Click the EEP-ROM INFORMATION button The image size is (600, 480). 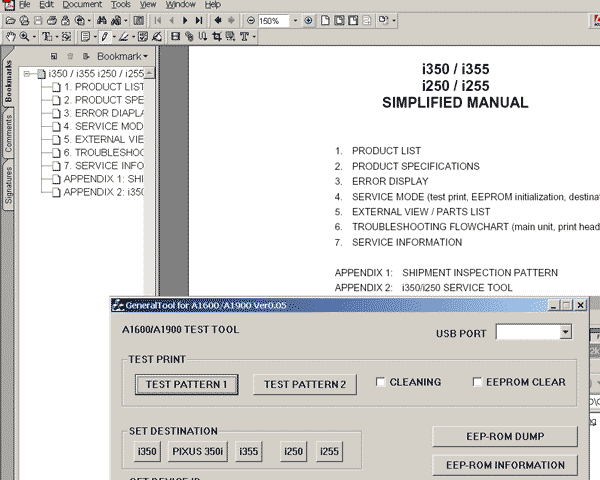pyautogui.click(x=505, y=465)
